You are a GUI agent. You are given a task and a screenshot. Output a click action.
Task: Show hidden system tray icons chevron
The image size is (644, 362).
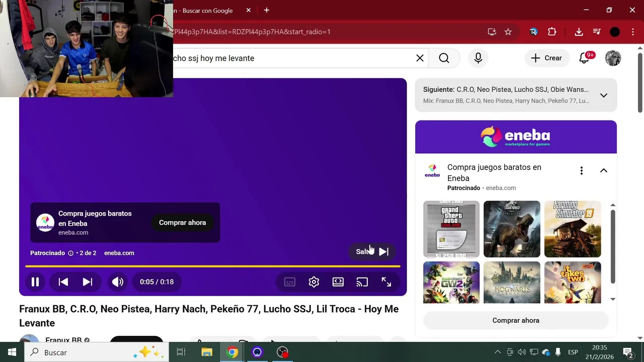(498, 352)
